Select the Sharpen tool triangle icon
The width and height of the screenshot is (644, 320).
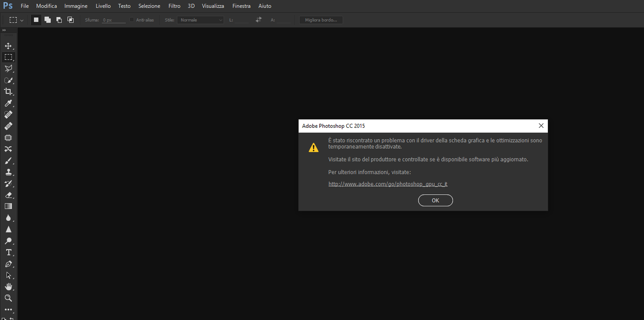[8, 229]
